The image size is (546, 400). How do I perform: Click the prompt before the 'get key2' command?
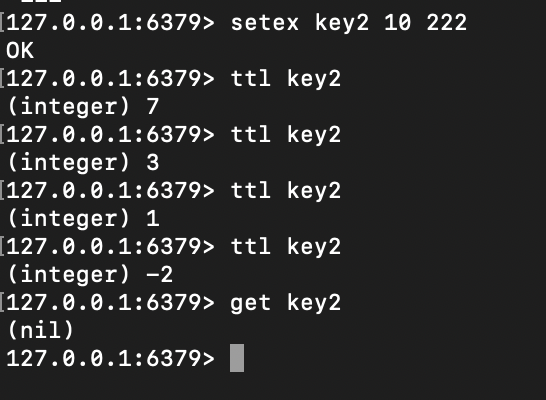tap(110, 303)
